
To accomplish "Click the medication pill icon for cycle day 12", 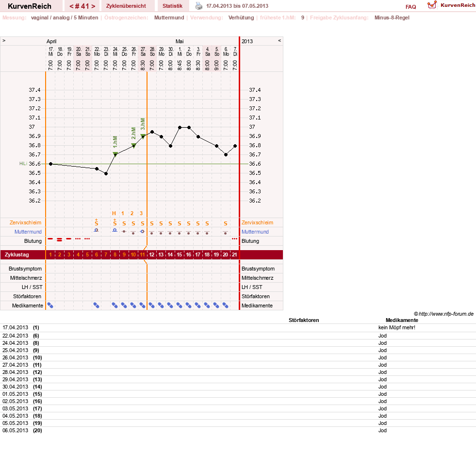I will click(152, 305).
